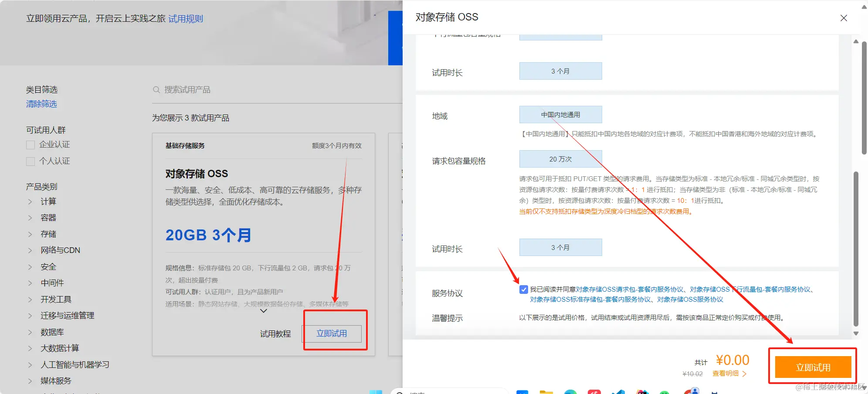
Task: Click the 对象存储 OSS card title
Action: pos(197,174)
